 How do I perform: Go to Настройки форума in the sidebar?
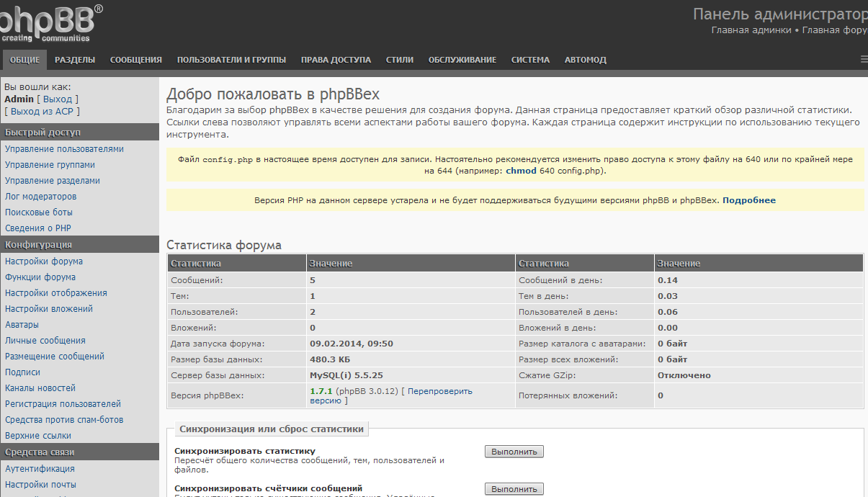[x=43, y=261]
